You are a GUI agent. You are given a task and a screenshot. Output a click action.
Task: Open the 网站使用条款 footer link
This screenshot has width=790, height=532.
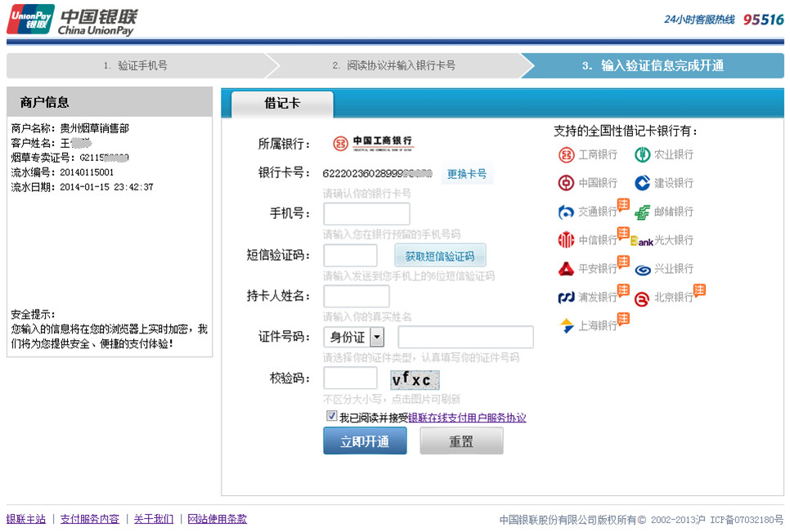coord(218,519)
